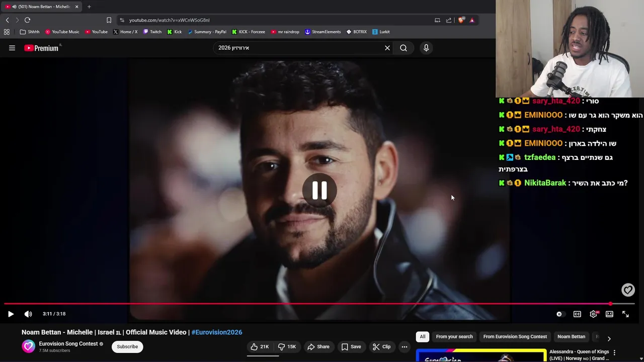The image size is (644, 362).
Task: Click the browser address bar URL
Action: [169, 20]
